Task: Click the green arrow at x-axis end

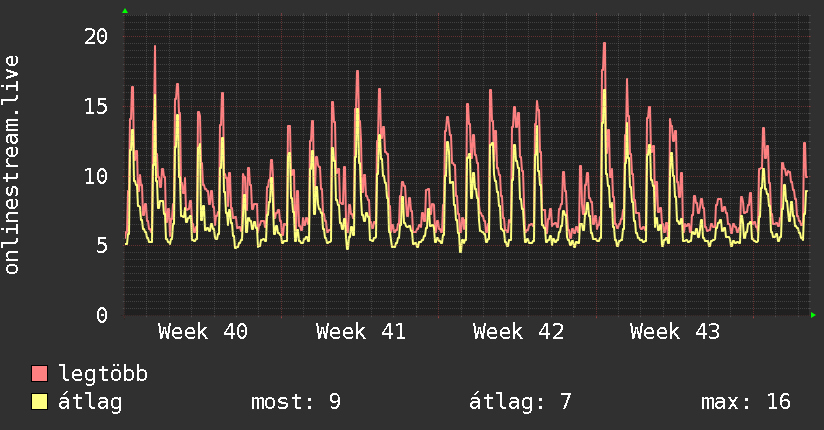Action: 813,315
